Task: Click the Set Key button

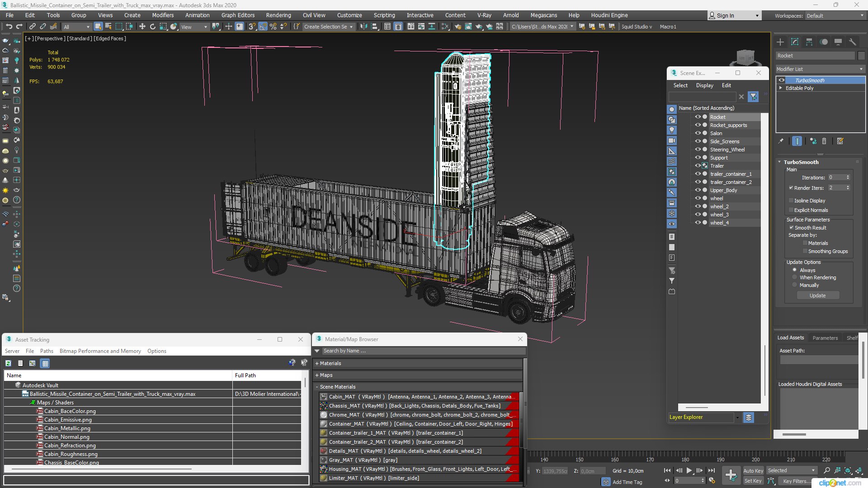Action: coord(753,481)
